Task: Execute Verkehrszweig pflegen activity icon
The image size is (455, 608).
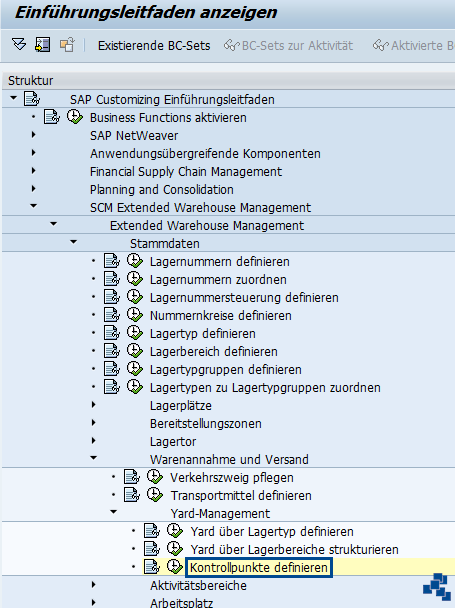Action: 155,477
